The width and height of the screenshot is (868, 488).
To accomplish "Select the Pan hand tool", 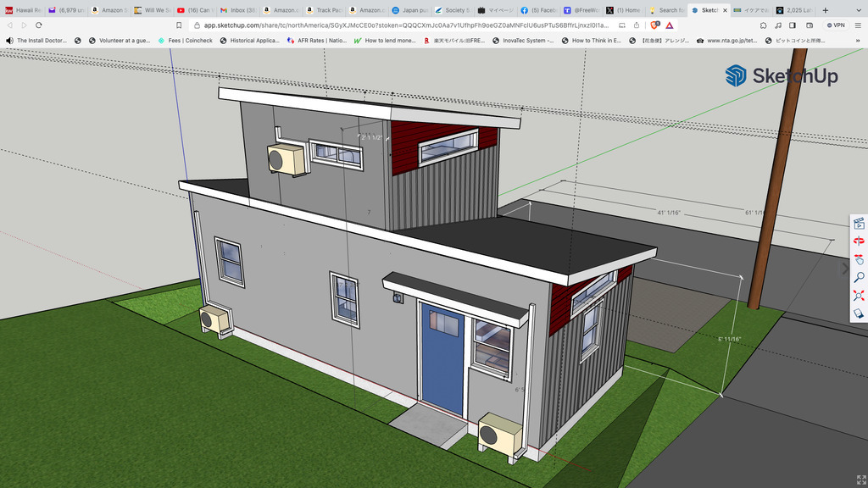I will (858, 259).
